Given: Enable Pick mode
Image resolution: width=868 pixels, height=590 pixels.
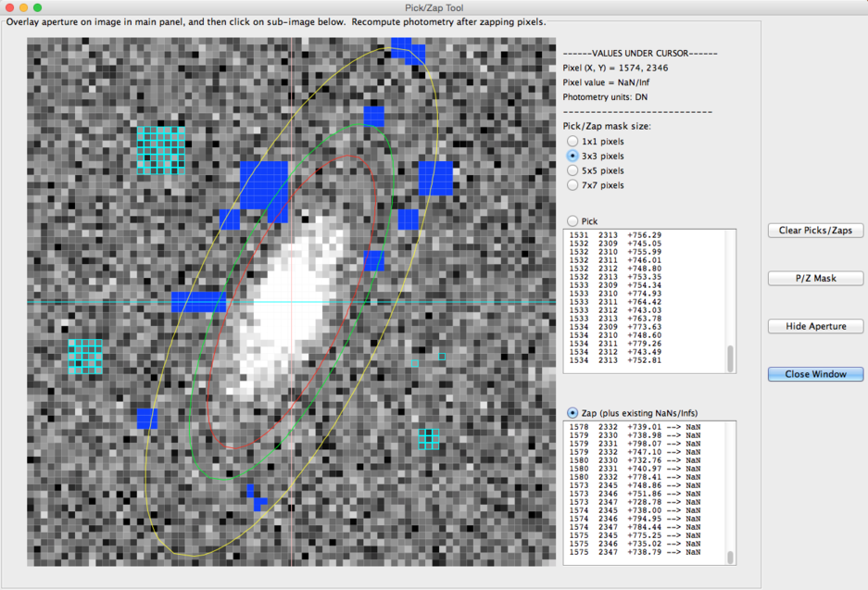Looking at the screenshot, I should tap(572, 220).
